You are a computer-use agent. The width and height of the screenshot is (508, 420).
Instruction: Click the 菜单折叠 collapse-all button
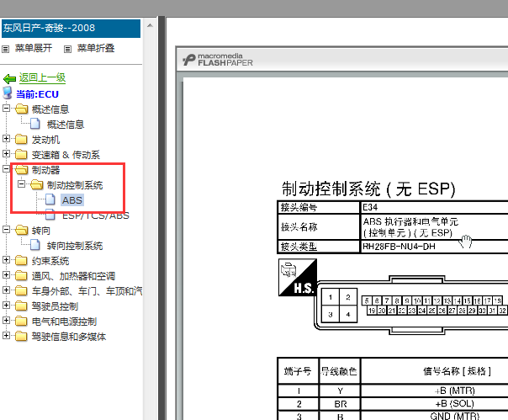(96, 48)
